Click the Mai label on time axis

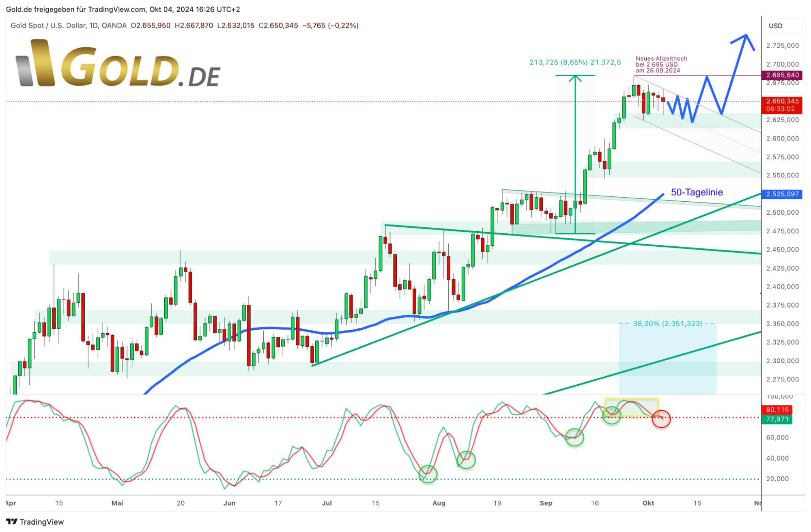[117, 503]
